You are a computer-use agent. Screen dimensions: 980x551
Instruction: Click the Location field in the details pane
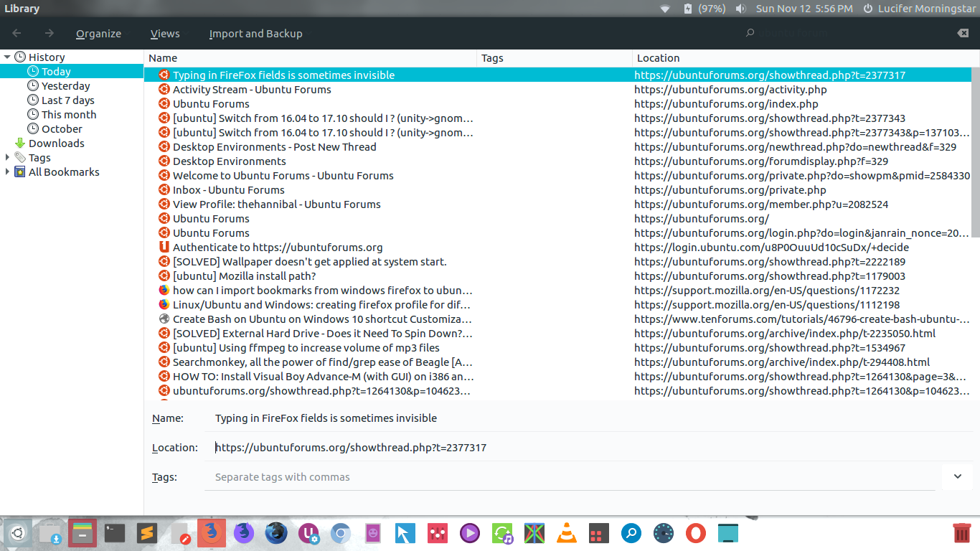click(x=588, y=447)
